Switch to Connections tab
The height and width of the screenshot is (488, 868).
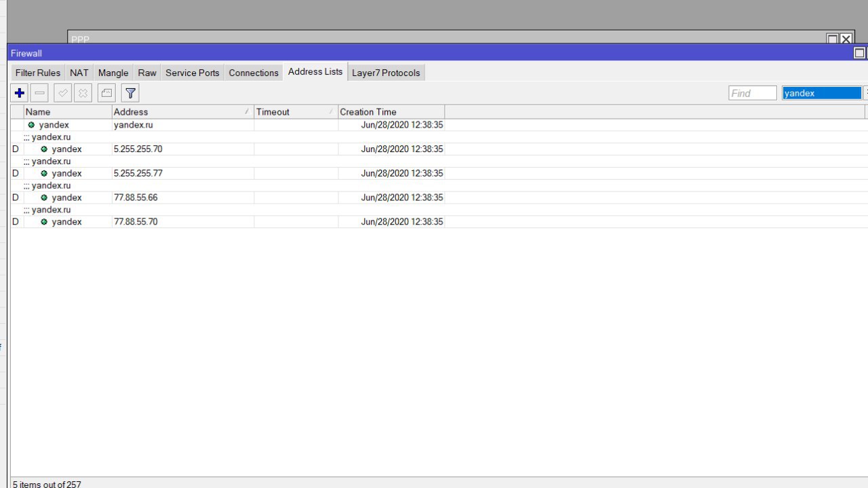coord(254,73)
